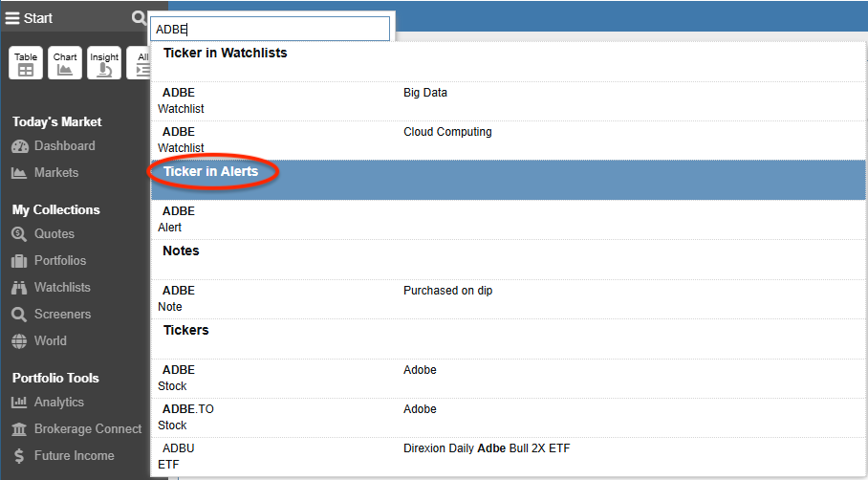
Task: Open Future Income tool
Action: coord(62,456)
